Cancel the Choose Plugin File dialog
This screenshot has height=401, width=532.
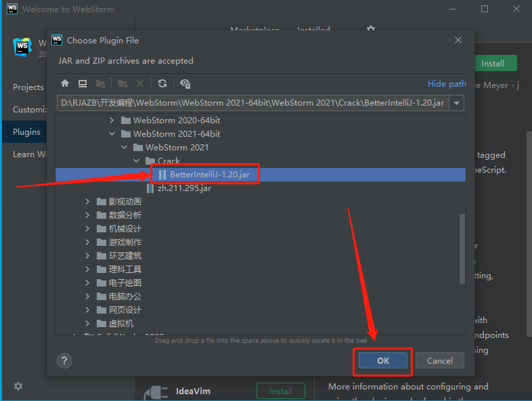coord(440,360)
